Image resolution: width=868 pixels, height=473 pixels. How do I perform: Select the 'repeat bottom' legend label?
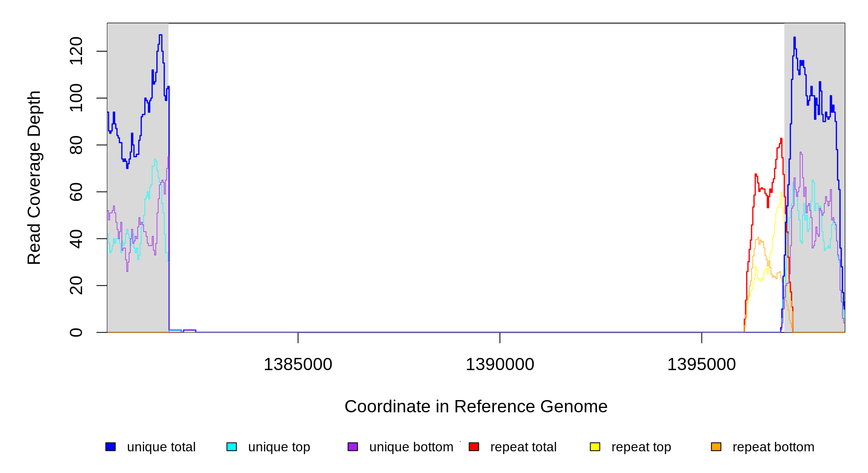[x=773, y=447]
